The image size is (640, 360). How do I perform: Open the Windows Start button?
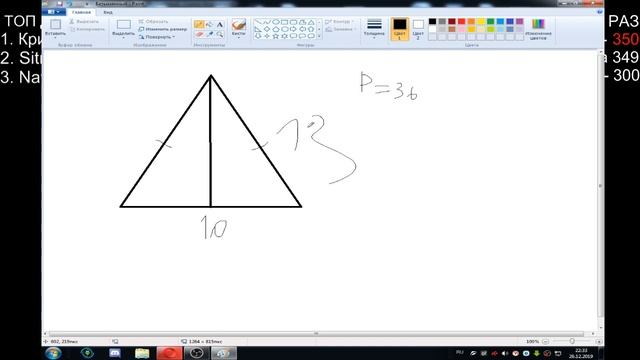point(53,353)
